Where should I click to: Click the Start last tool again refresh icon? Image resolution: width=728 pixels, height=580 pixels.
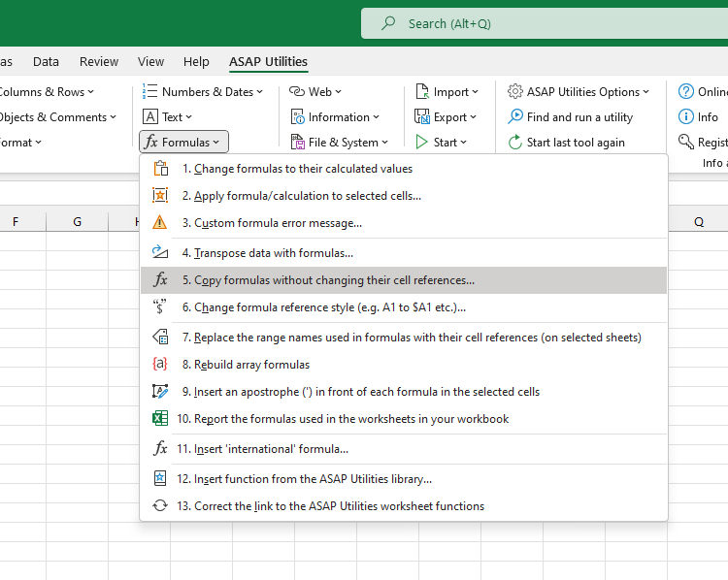tap(515, 142)
